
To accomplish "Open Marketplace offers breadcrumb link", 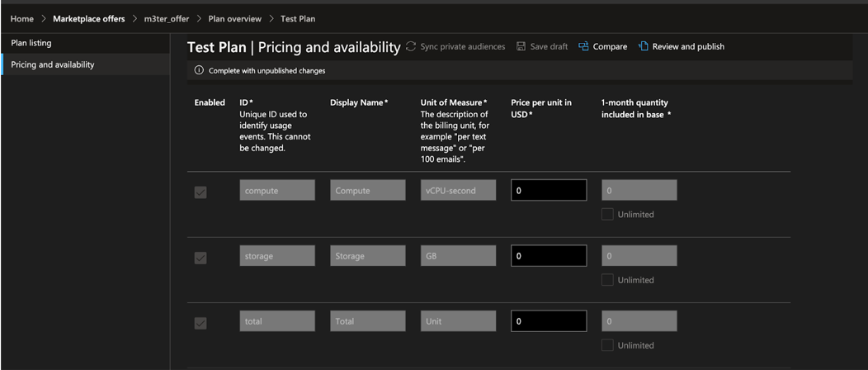I will (89, 19).
